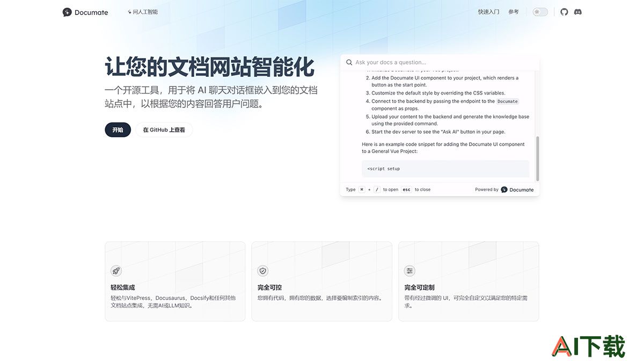Toggle the light/dark theme switch
Viewport: 644px width, 361px height.
click(540, 12)
